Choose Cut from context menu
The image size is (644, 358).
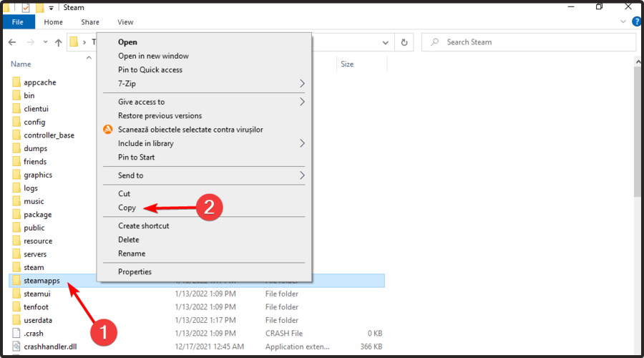pyautogui.click(x=204, y=193)
